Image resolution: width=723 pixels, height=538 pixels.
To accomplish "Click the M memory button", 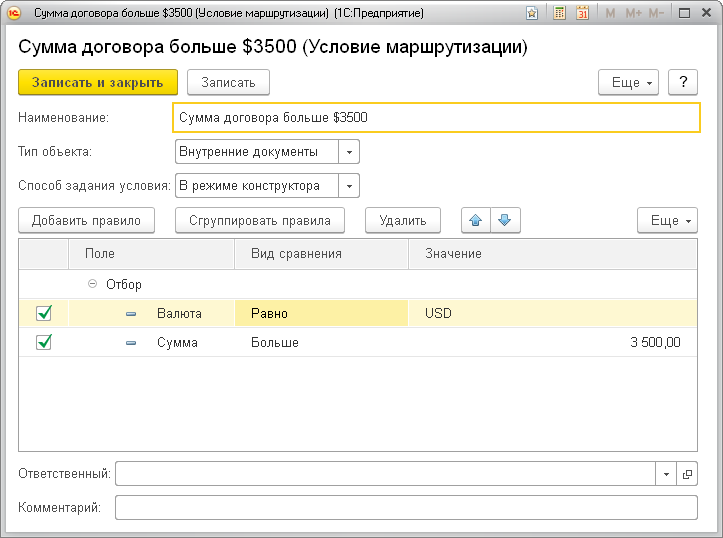I will coord(610,13).
